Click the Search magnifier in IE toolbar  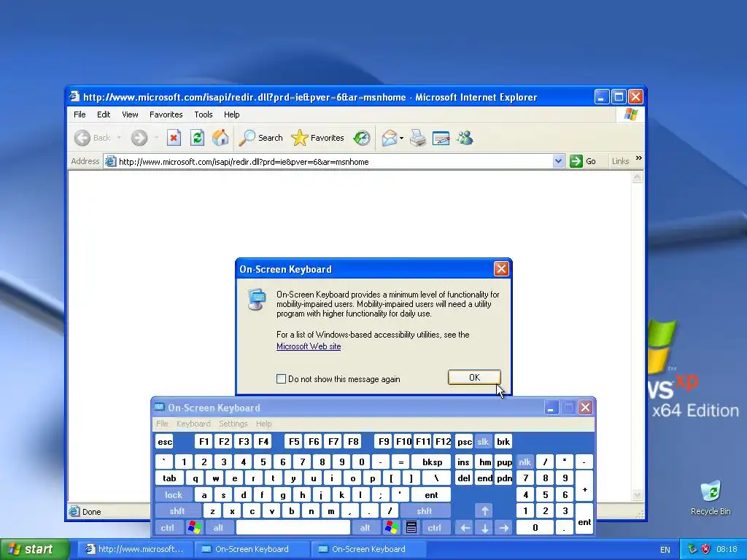click(247, 138)
